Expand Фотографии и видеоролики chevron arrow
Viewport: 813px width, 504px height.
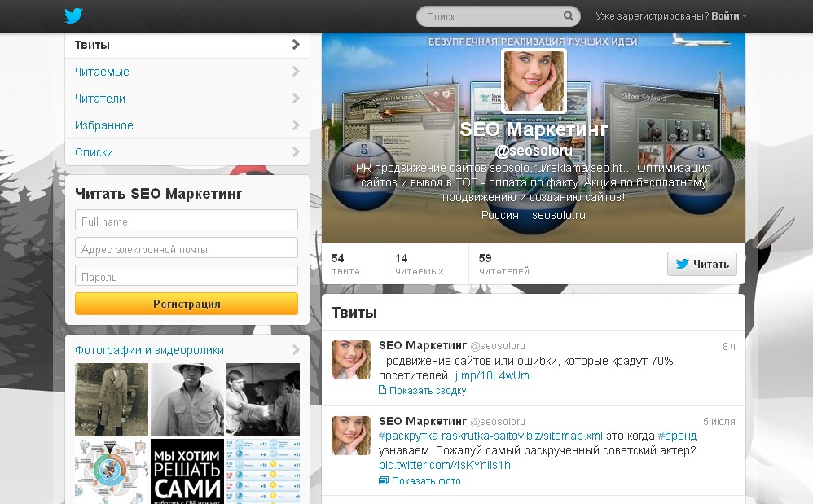coord(296,349)
